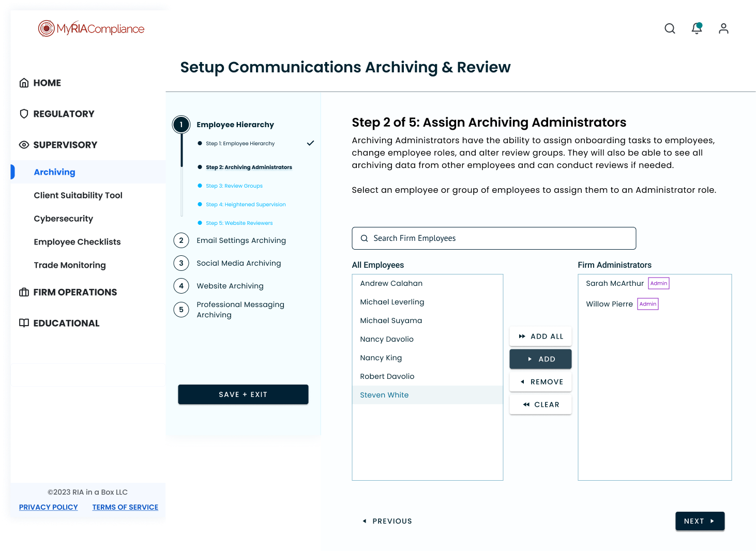Click the numbered circle 5 step icon
Image resolution: width=756 pixels, height=551 pixels.
tap(181, 310)
